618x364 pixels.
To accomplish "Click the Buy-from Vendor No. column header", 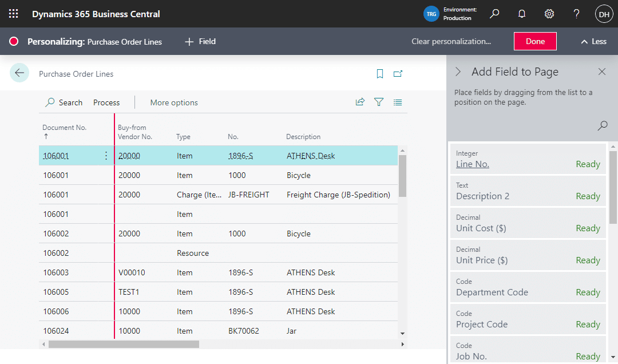I will 135,132.
